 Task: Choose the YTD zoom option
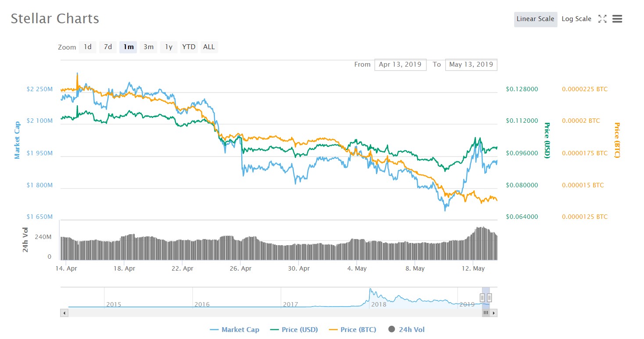pos(189,47)
